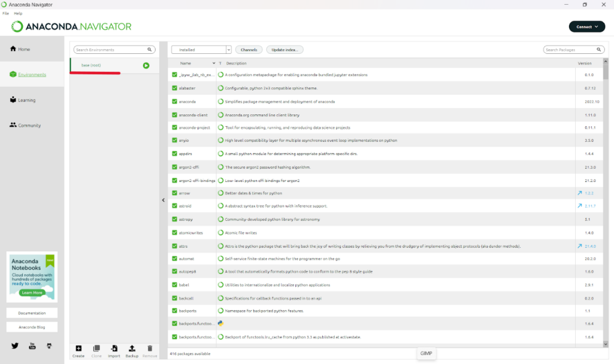Click the status circle icon for babel
Viewport: 614px width, 364px height.
tap(221, 285)
